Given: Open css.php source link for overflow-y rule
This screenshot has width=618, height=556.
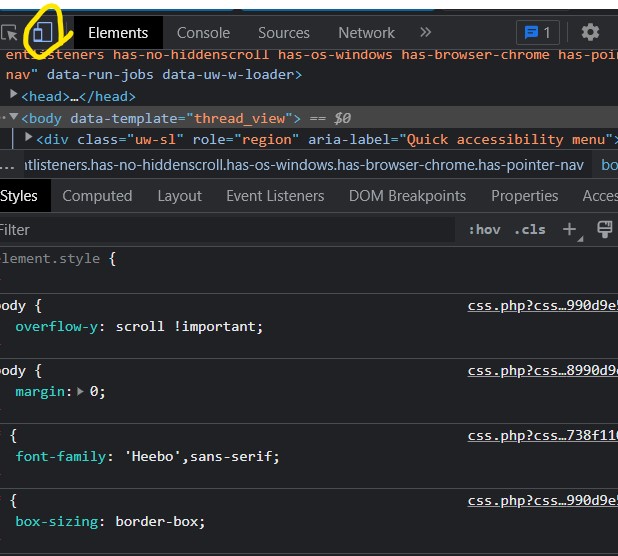Looking at the screenshot, I should tap(542, 305).
